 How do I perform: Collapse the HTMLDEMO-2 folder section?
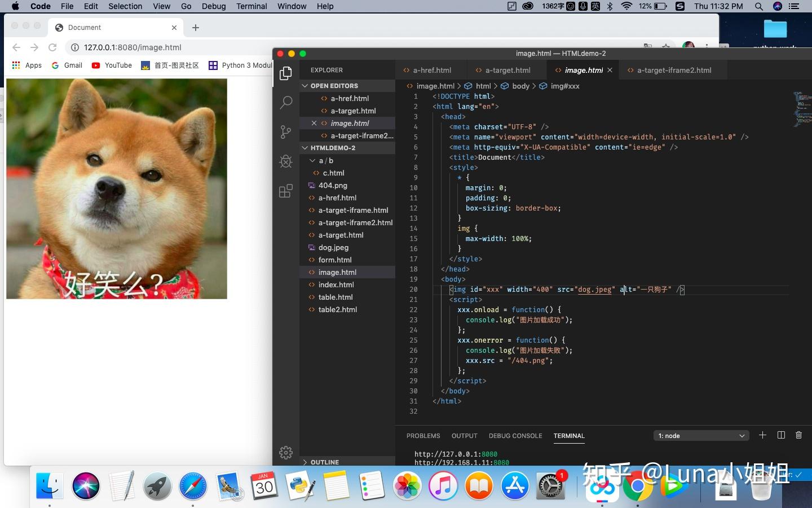tap(305, 148)
